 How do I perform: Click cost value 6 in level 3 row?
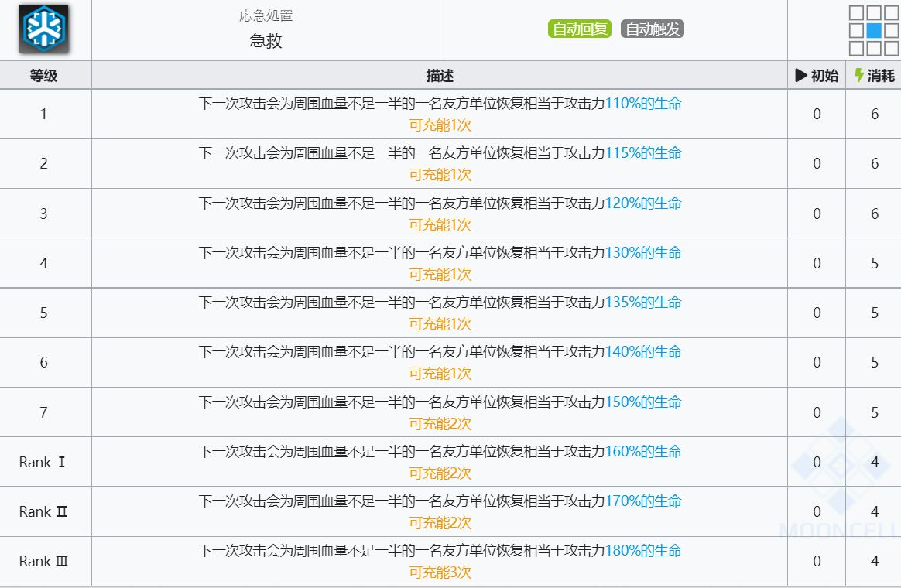(x=874, y=214)
